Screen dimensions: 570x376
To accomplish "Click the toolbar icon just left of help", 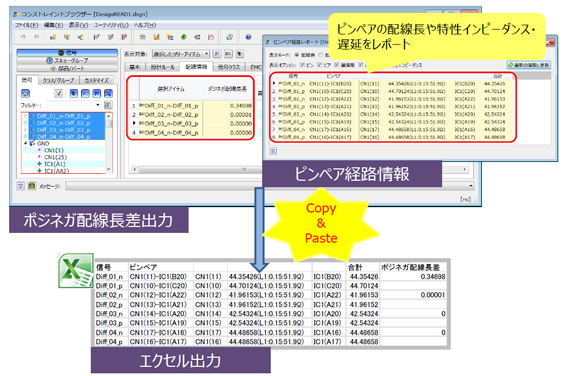I will (229, 37).
